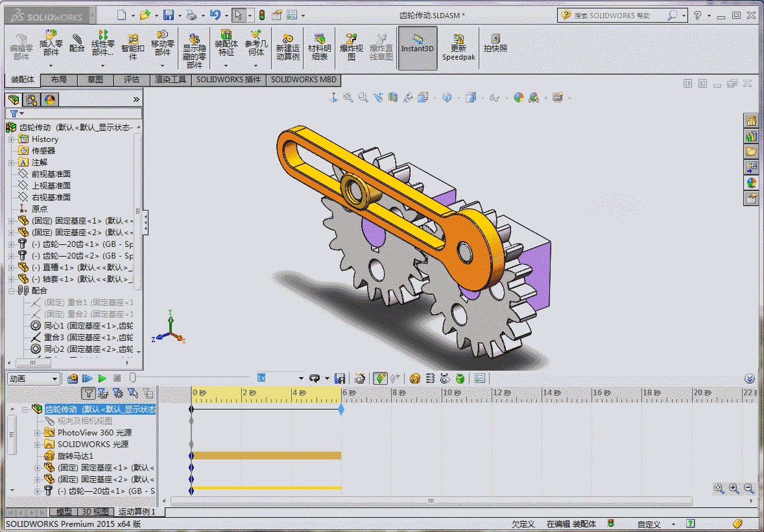Click Play From Start button
The image size is (764, 532).
pyautogui.click(x=87, y=378)
